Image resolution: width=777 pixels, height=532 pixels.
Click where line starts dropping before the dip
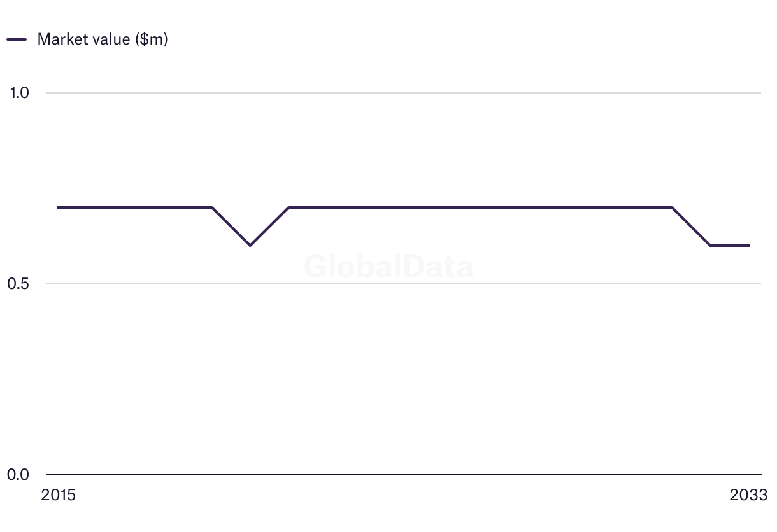(211, 207)
